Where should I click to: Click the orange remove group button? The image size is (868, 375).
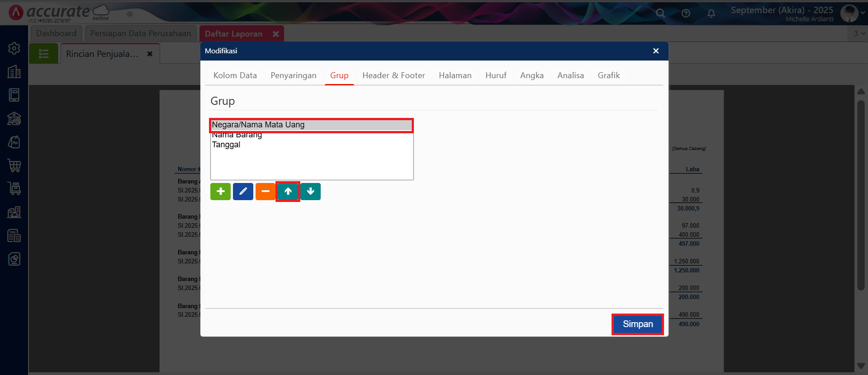(265, 192)
